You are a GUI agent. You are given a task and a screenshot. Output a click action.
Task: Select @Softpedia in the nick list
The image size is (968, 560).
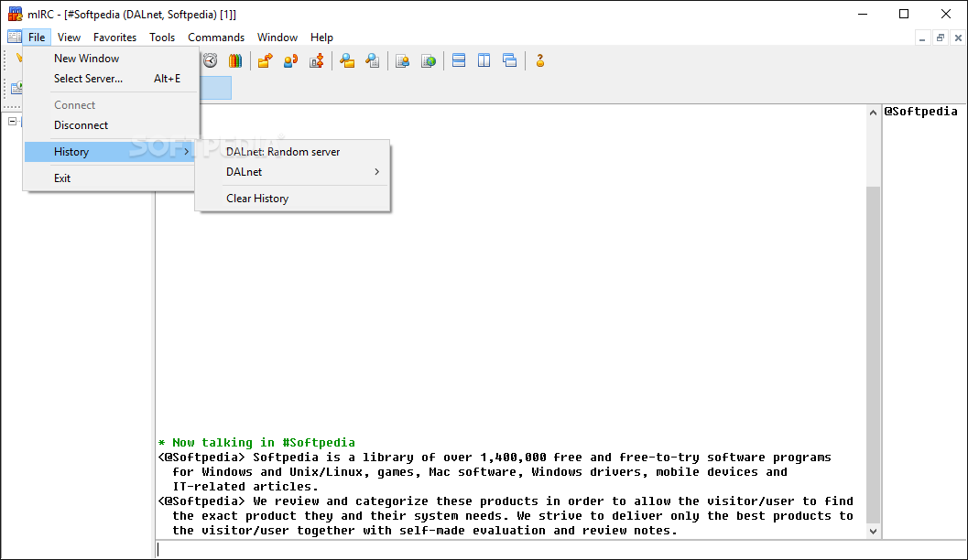(920, 112)
